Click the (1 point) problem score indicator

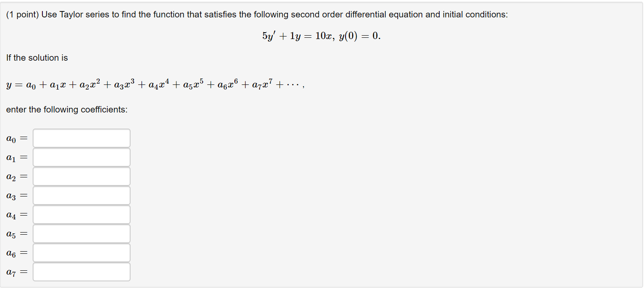click(21, 14)
